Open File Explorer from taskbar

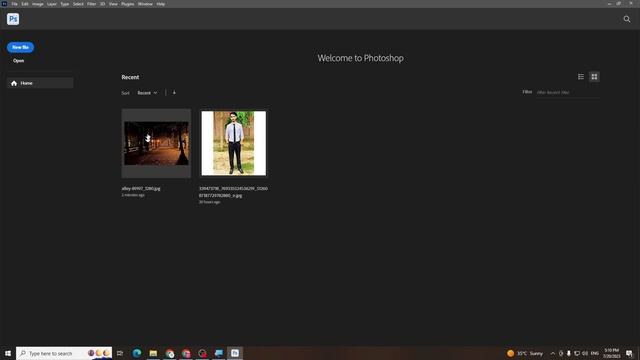pyautogui.click(x=153, y=353)
